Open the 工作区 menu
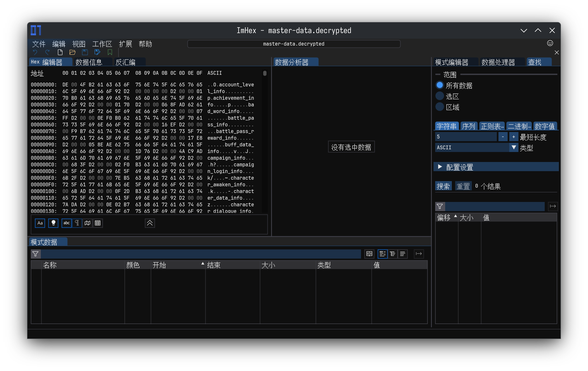Image resolution: width=588 pixels, height=371 pixels. [102, 44]
